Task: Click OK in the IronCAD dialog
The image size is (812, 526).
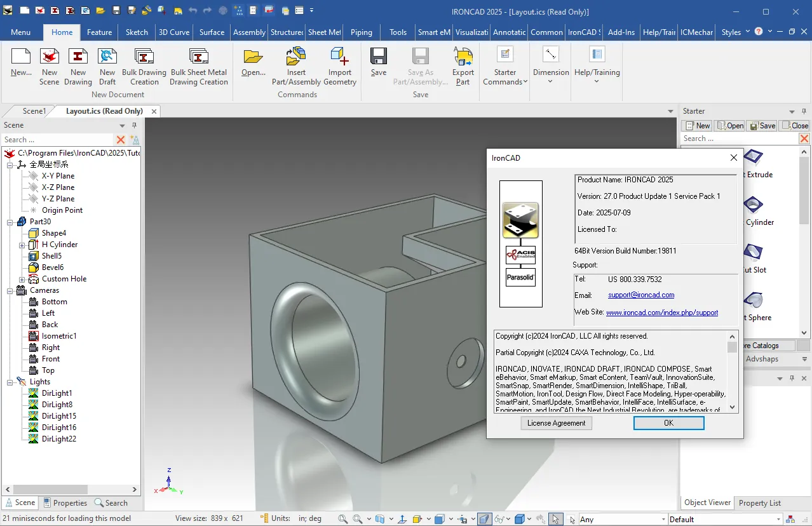Action: [668, 423]
